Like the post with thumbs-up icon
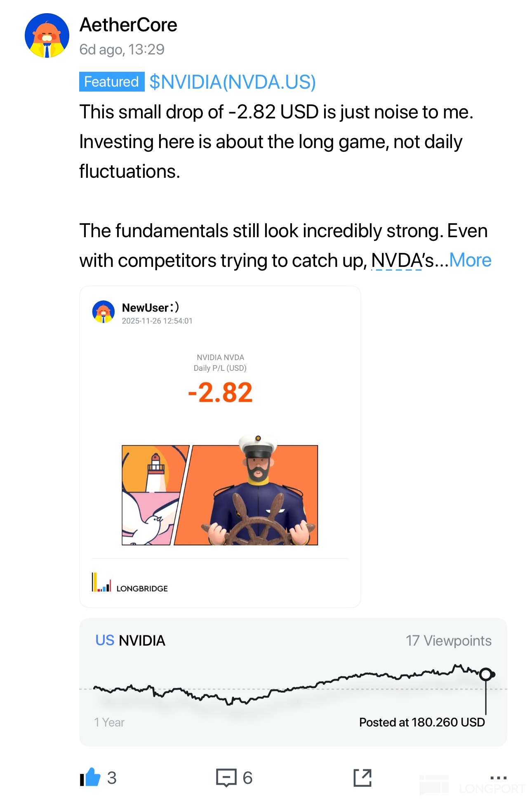 pos(91,778)
